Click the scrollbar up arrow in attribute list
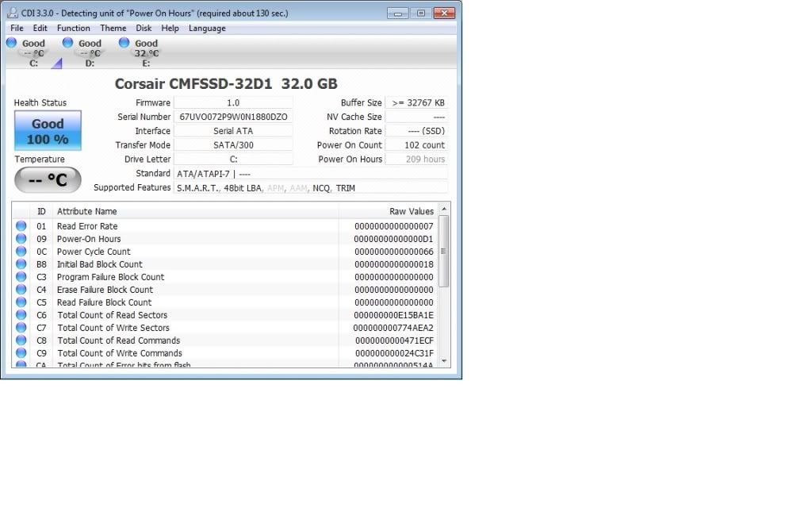 click(x=444, y=209)
